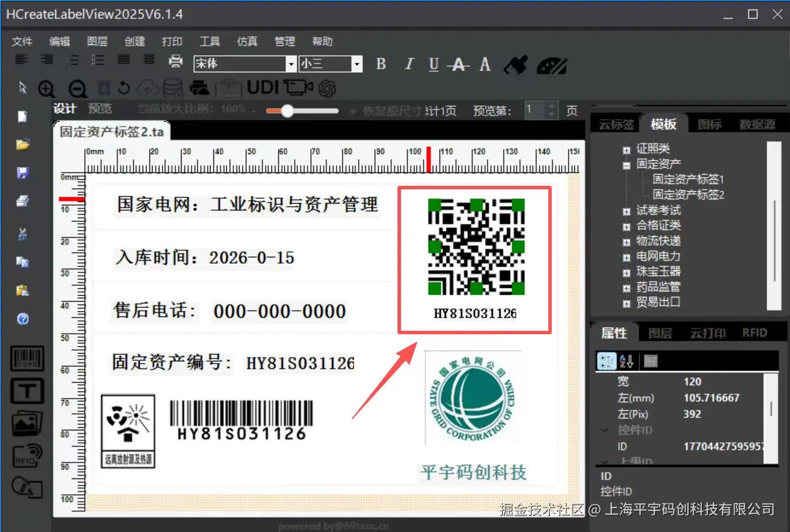
Task: Expand the 合格证类 template category
Action: (x=626, y=227)
